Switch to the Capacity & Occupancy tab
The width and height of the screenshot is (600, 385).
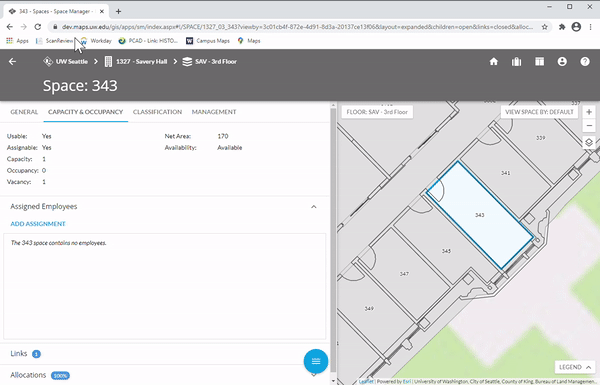tap(86, 112)
